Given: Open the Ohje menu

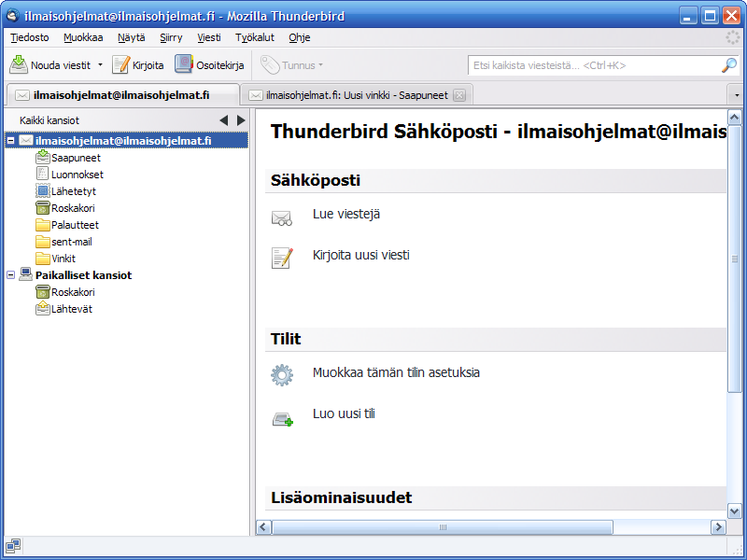Looking at the screenshot, I should (300, 37).
